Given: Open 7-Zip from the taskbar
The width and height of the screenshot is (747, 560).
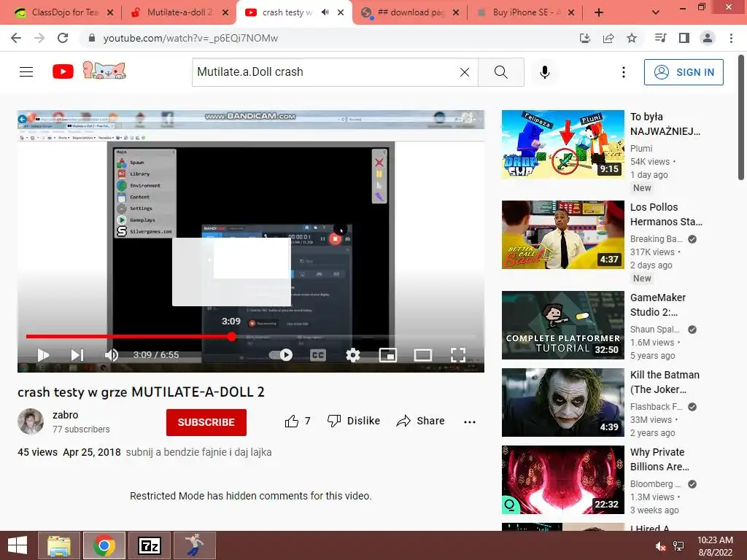Looking at the screenshot, I should tap(150, 545).
